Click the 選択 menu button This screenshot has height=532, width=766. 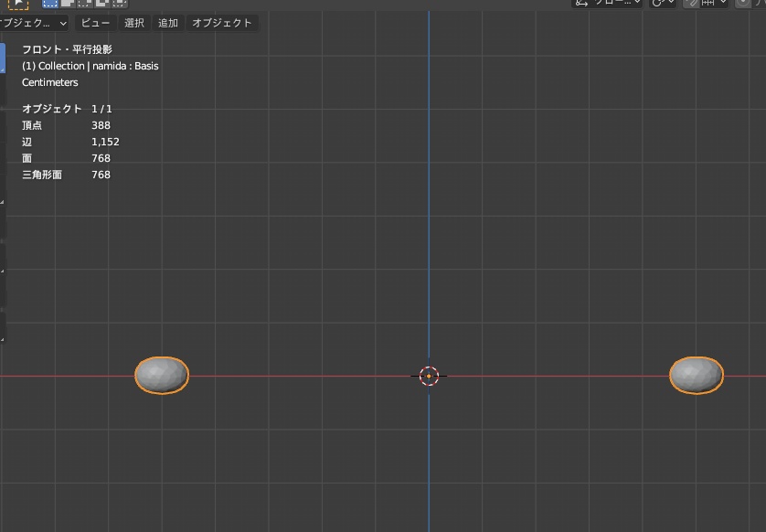[x=135, y=23]
